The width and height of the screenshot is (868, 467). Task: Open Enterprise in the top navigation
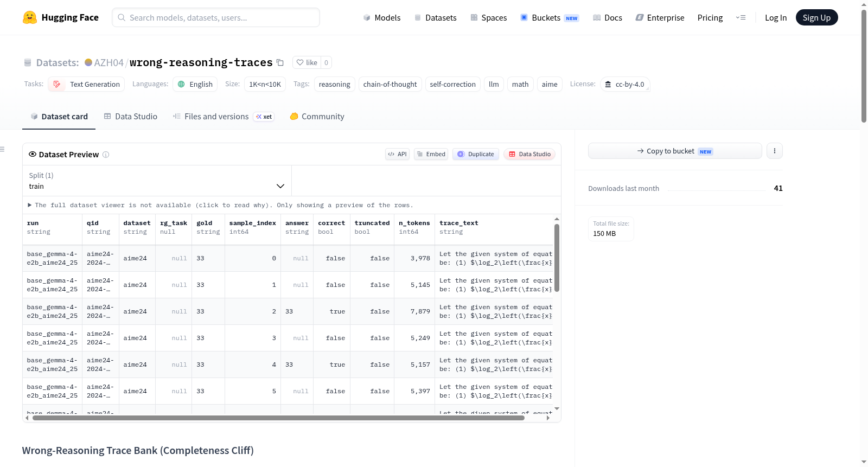(x=660, y=17)
